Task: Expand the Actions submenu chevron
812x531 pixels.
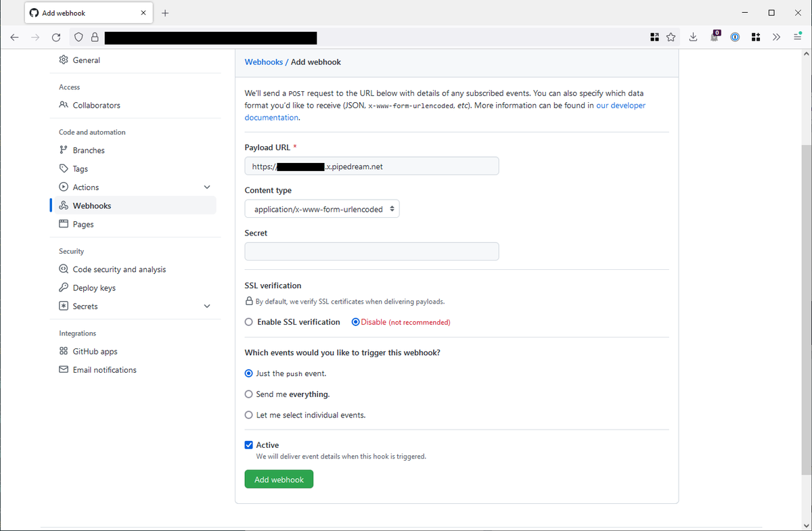Action: 207,187
